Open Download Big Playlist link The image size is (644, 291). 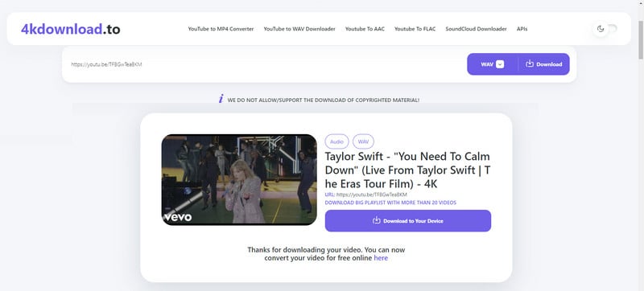click(x=390, y=203)
